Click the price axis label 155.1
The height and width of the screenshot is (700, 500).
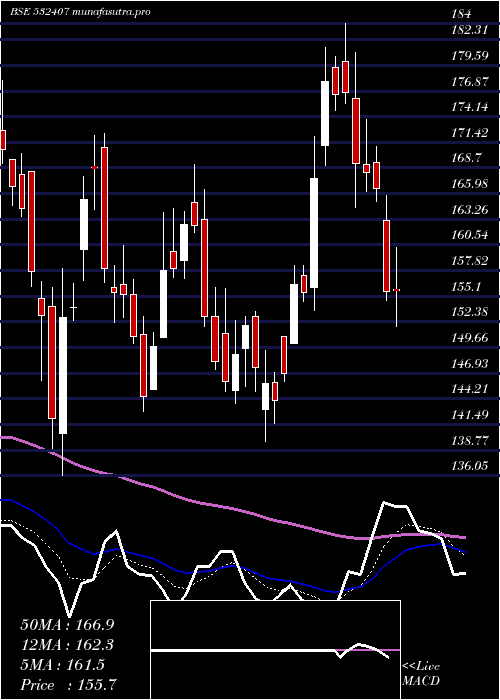pyautogui.click(x=467, y=286)
